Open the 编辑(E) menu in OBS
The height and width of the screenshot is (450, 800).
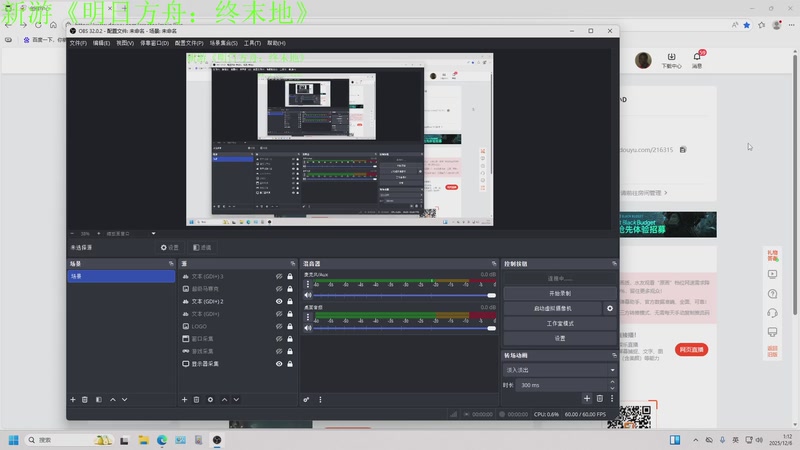[101, 43]
